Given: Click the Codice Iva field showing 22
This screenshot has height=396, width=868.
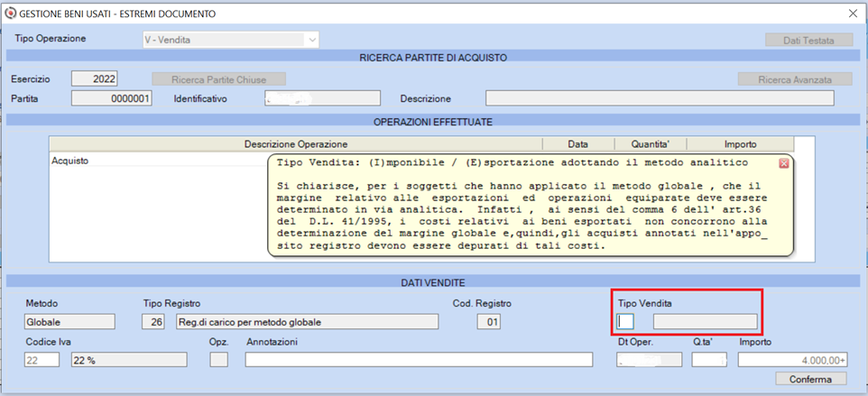Looking at the screenshot, I should point(42,360).
